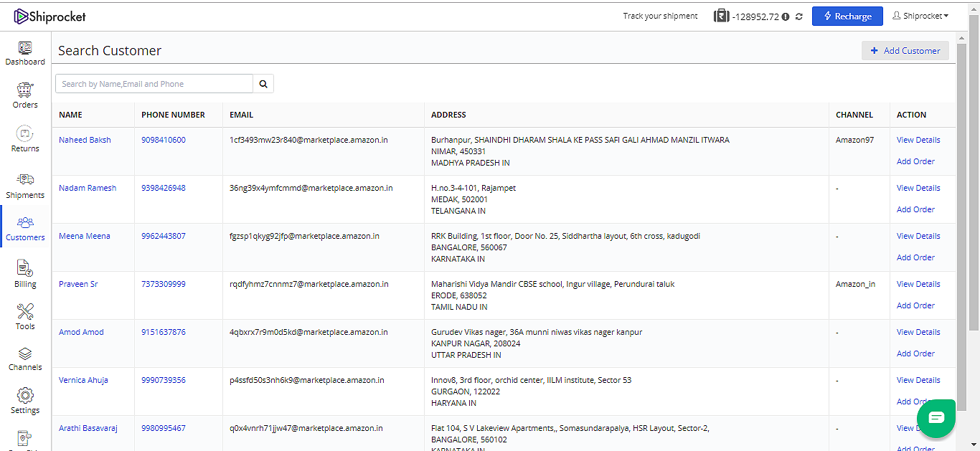Image resolution: width=980 pixels, height=451 pixels.
Task: Open customer Meena Meena
Action: pos(85,236)
